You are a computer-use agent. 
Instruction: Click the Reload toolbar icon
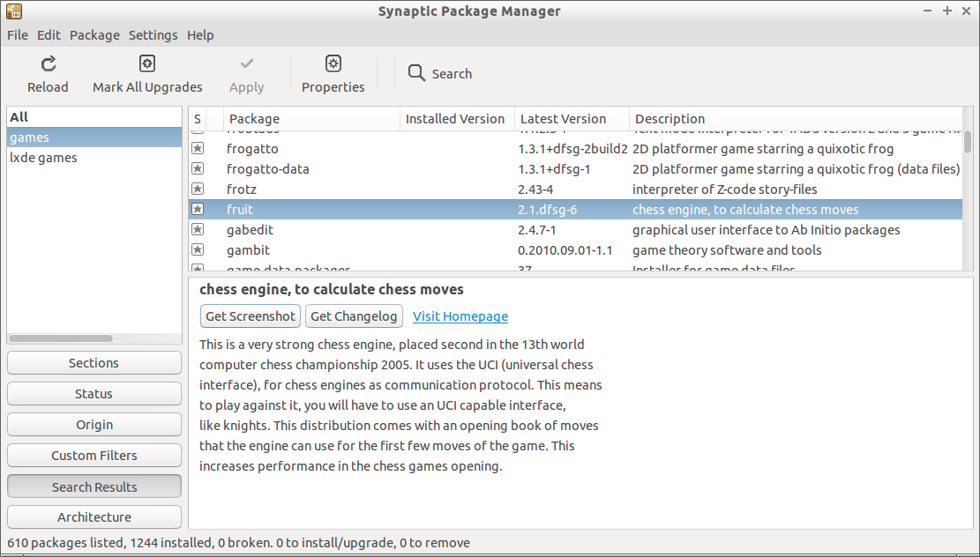click(49, 63)
